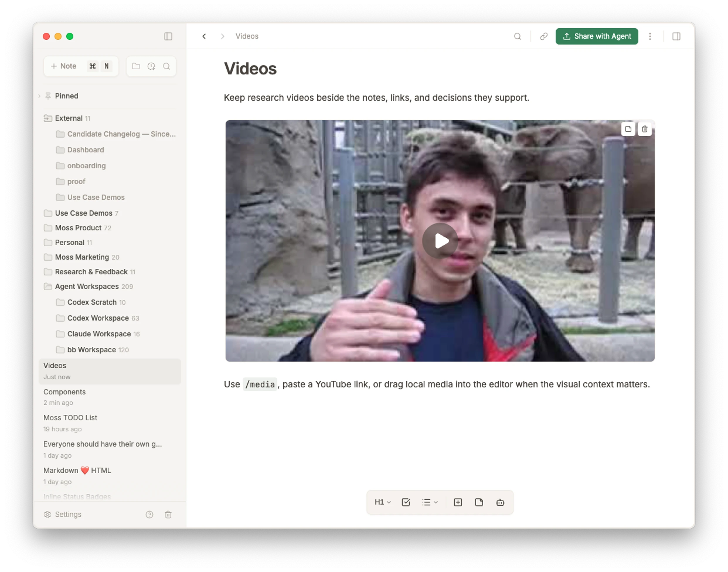Viewport: 728px width, 572px height.
Task: Click the page icon in bottom toolbar
Action: click(x=479, y=502)
